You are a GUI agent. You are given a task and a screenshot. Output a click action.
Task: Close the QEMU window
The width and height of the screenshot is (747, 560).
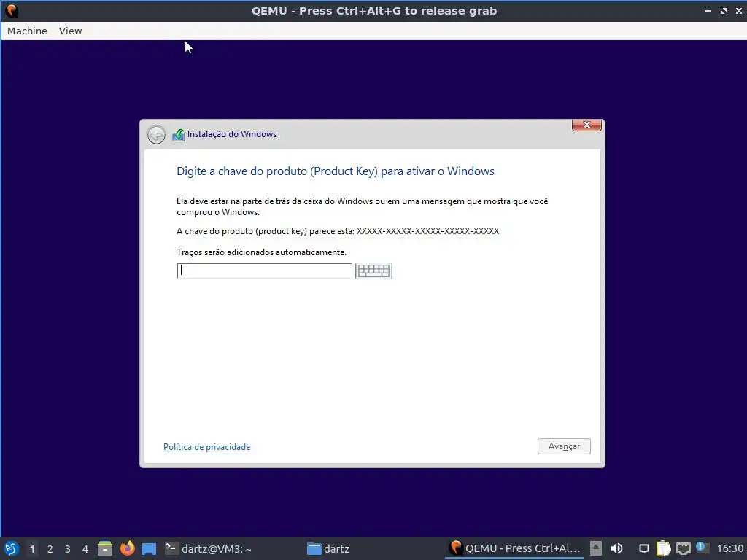(x=739, y=10)
